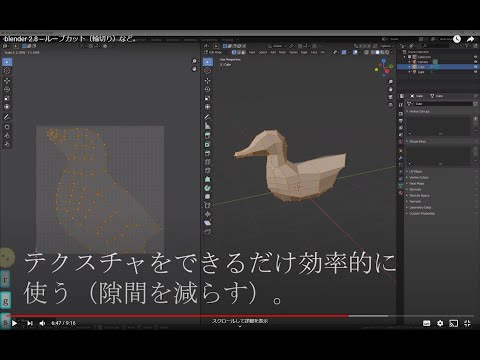480x360 pixels.
Task: Click the zoom icon in the 3D viewport
Action: [390, 82]
